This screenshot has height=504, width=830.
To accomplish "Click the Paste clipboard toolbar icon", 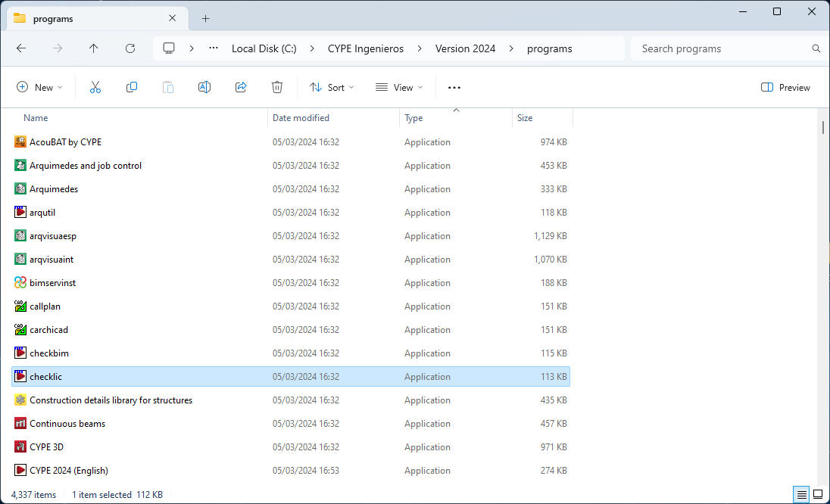I will 168,87.
